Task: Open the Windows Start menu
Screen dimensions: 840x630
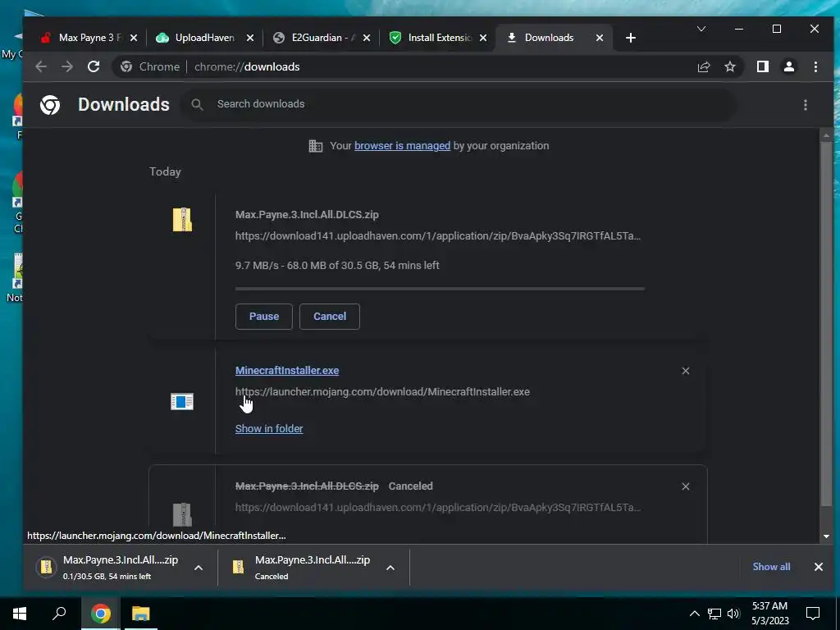Action: click(x=20, y=614)
